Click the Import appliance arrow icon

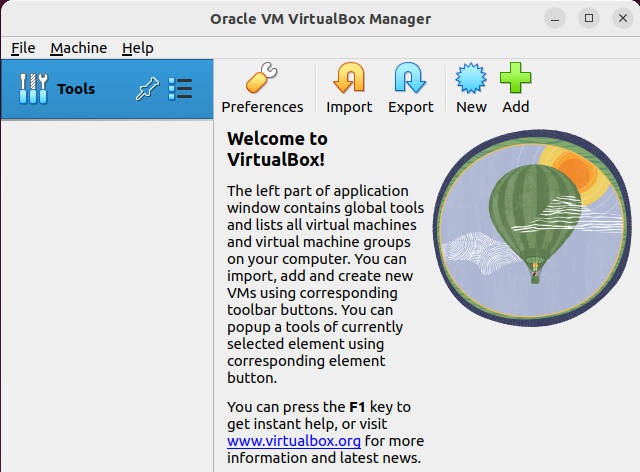(x=349, y=78)
